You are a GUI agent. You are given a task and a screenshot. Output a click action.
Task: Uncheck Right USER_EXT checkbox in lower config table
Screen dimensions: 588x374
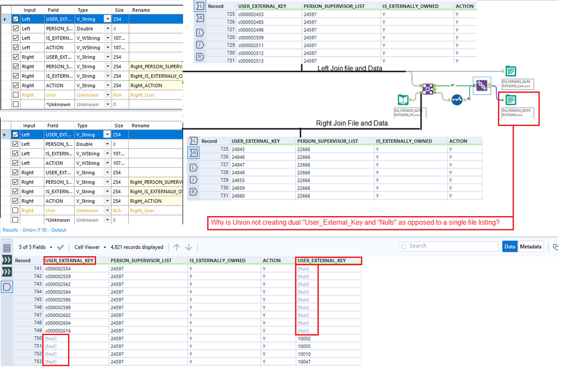15,173
